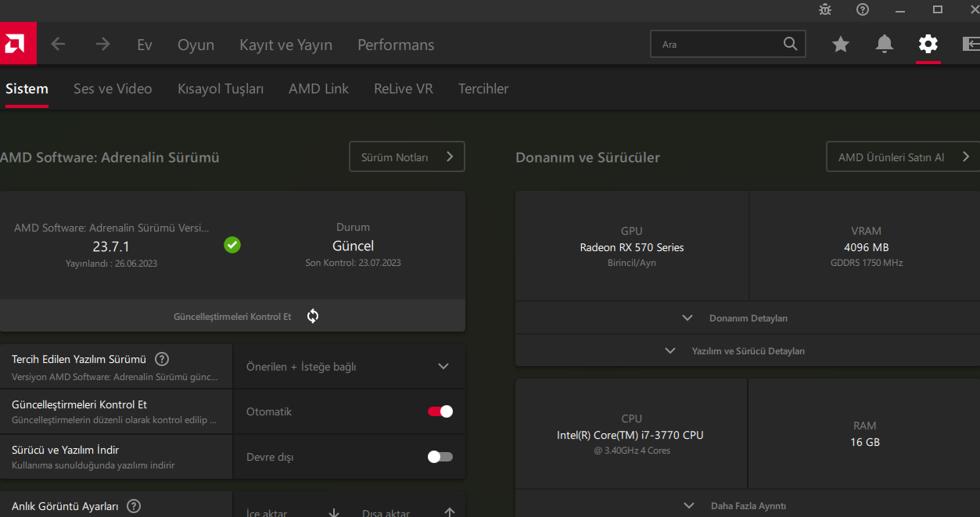The height and width of the screenshot is (517, 980).
Task: Disable the Otomatik update check toggle
Action: [x=440, y=411]
